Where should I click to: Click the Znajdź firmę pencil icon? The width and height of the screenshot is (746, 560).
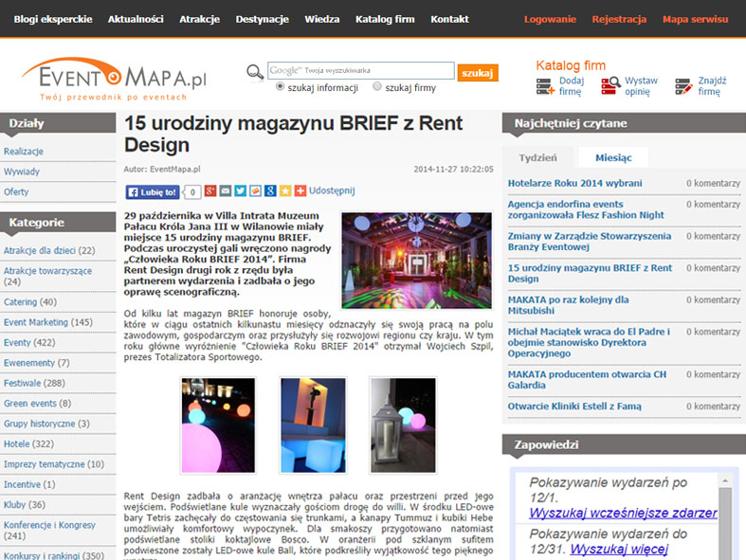pos(684,86)
